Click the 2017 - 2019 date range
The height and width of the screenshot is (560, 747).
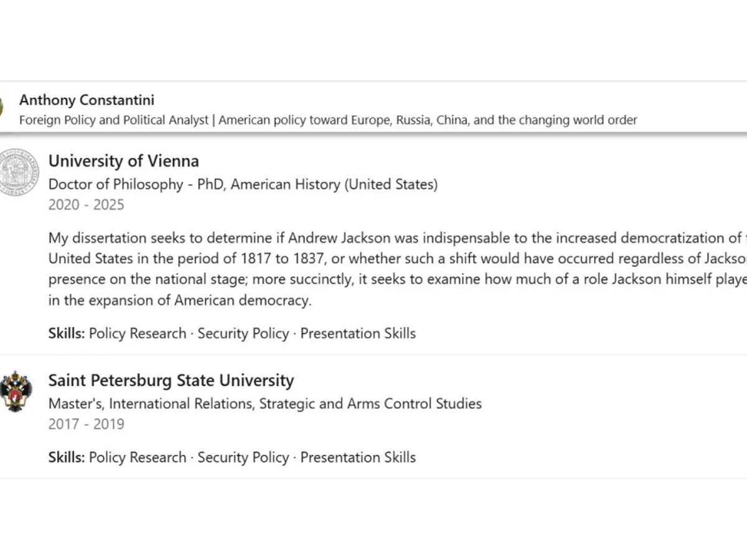pos(87,424)
